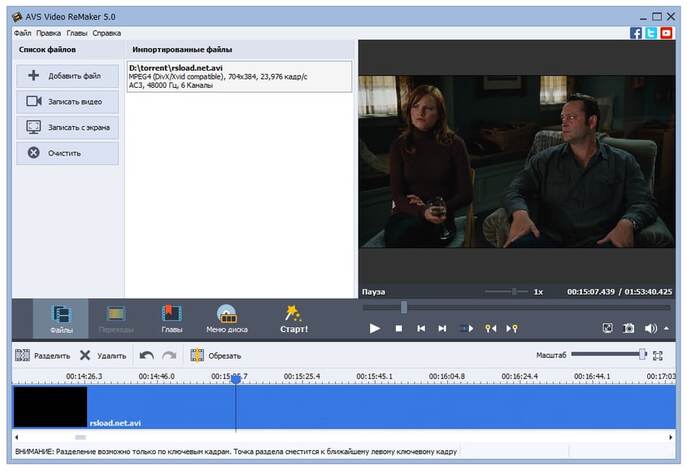This screenshot has width=700, height=472.
Task: Open the Файл menu
Action: click(x=23, y=33)
